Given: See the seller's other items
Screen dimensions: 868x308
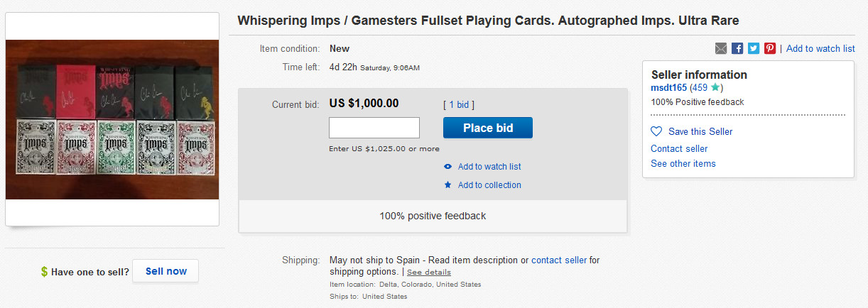Looking at the screenshot, I should (683, 163).
